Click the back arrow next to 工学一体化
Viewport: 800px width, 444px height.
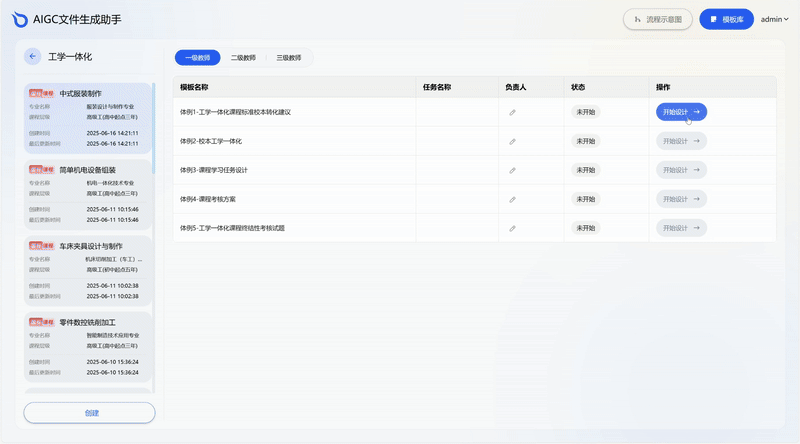point(33,57)
